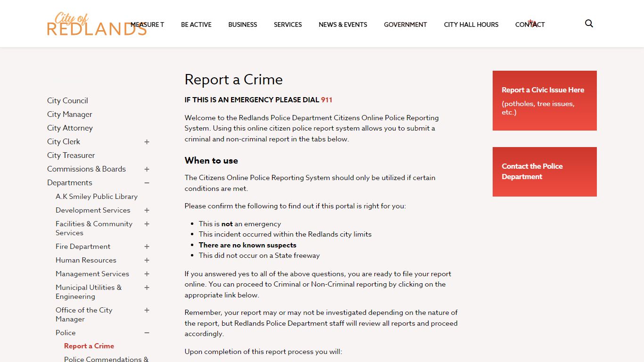Expand Facilities & Community Services submenu
The height and width of the screenshot is (362, 644).
click(147, 224)
